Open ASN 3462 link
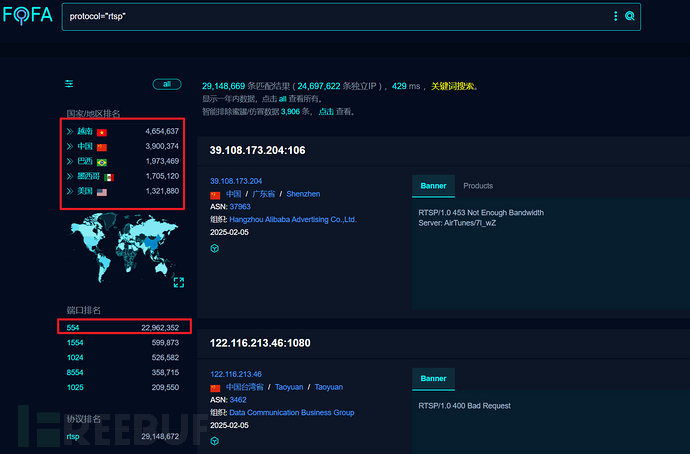The image size is (690, 454). click(238, 400)
